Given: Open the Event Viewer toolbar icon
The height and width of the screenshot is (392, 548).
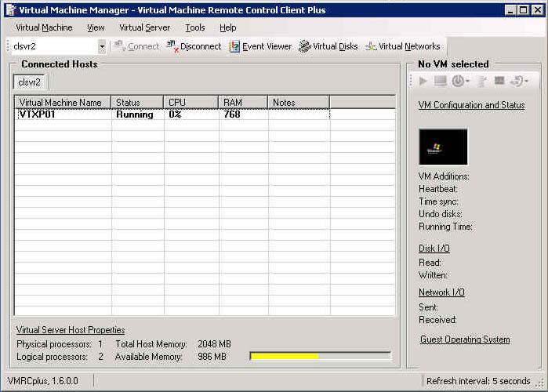Looking at the screenshot, I should coord(234,46).
